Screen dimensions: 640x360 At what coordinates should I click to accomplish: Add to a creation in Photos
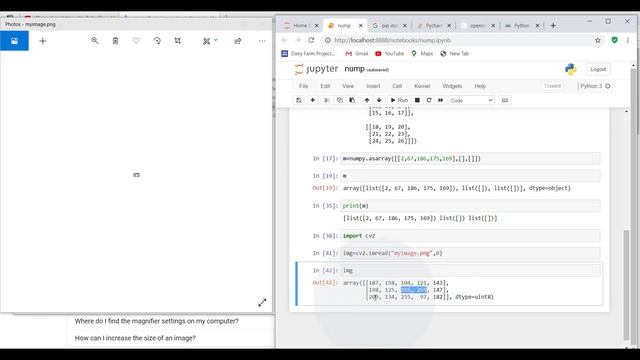pyautogui.click(x=42, y=41)
